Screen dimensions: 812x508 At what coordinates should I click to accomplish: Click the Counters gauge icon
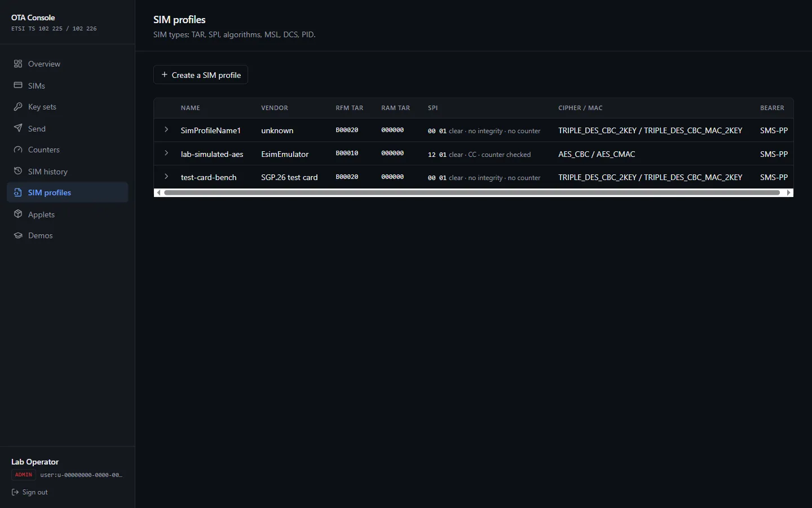[18, 150]
